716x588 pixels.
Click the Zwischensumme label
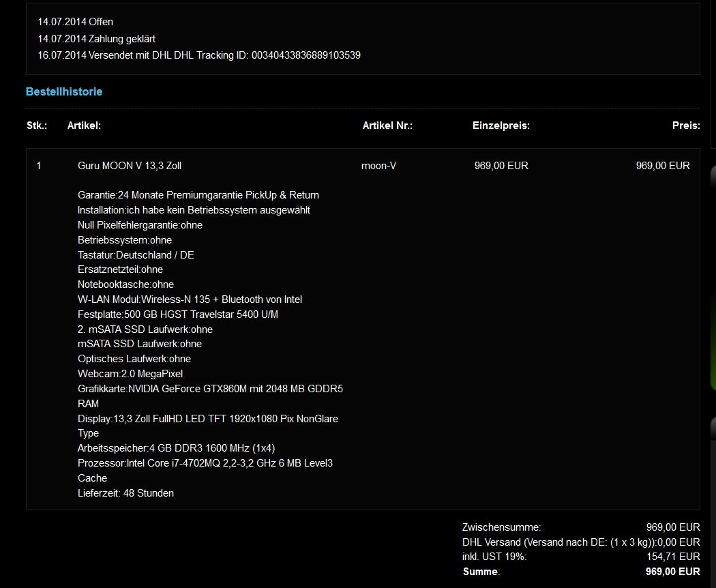[501, 527]
